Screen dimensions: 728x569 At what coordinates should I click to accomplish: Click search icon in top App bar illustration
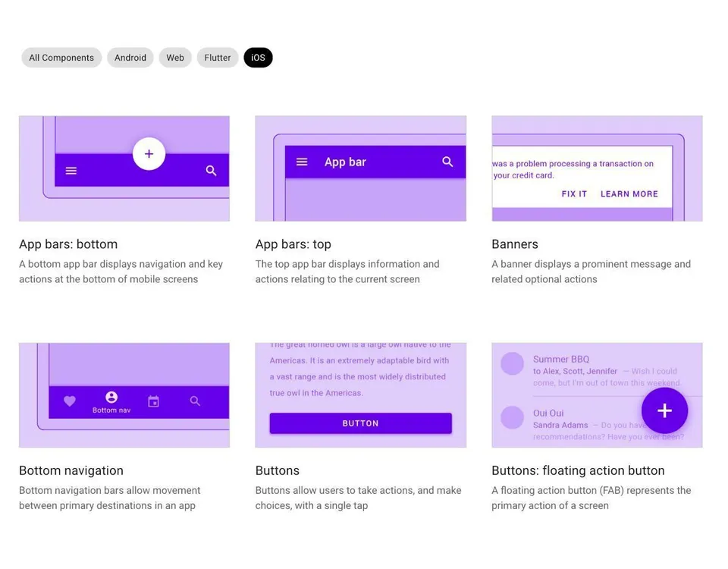(447, 162)
